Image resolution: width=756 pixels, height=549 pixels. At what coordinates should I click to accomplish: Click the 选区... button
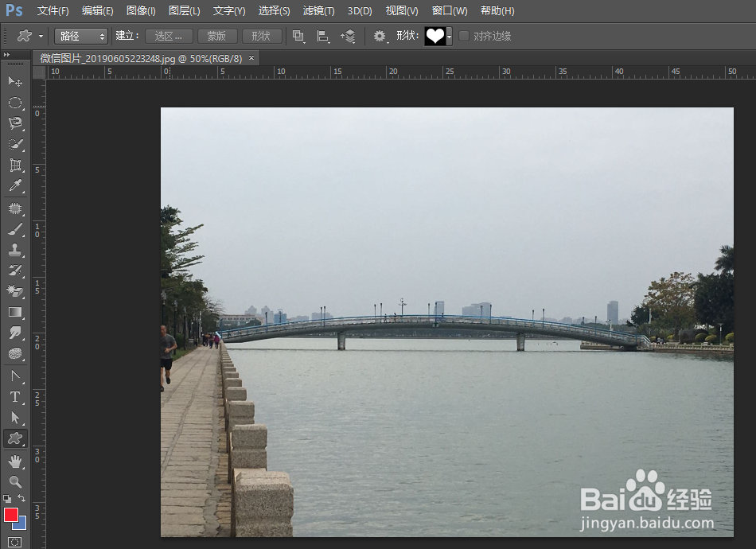[169, 36]
